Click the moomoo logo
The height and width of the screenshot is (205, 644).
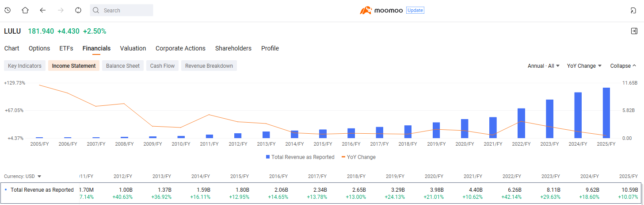pos(381,10)
